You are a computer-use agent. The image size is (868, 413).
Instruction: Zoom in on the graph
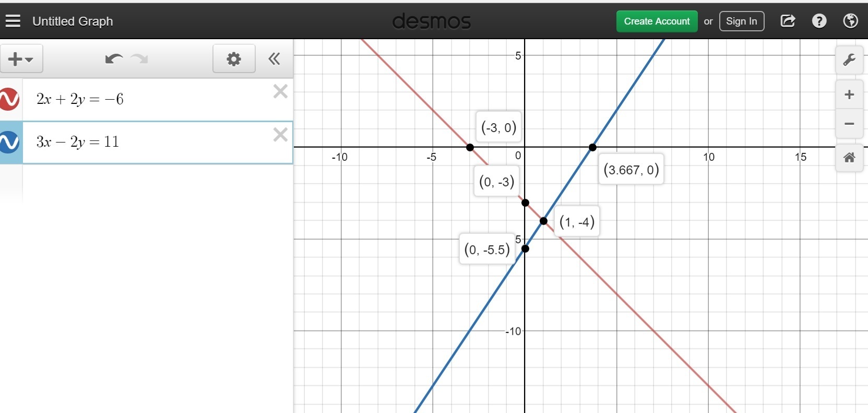(849, 95)
